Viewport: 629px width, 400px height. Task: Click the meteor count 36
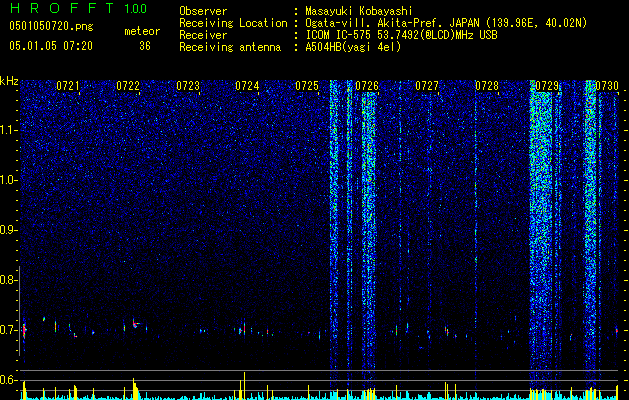[x=145, y=46]
